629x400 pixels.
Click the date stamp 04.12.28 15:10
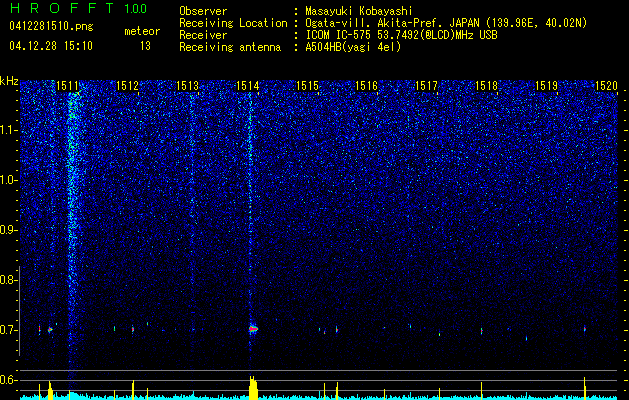pyautogui.click(x=51, y=46)
